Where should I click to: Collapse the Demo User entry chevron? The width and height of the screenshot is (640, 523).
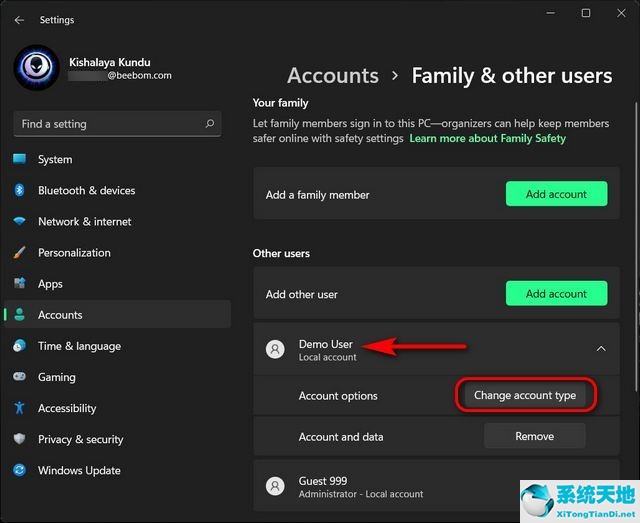click(x=600, y=349)
